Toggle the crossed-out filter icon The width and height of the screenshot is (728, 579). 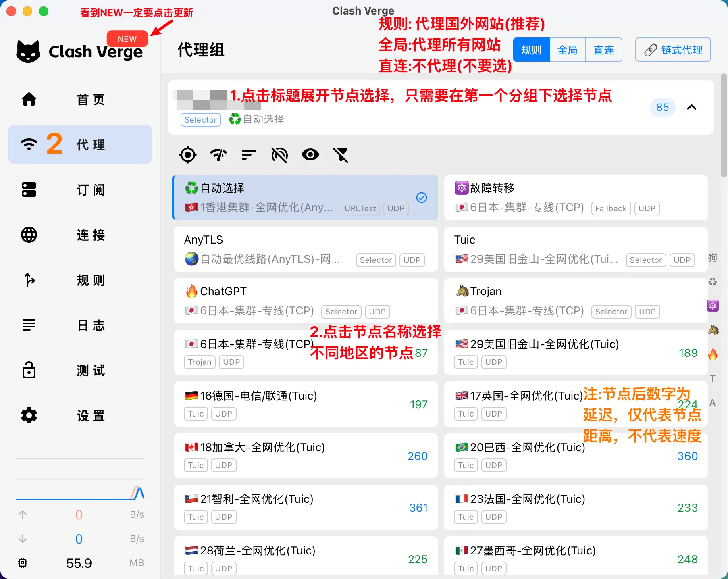(x=341, y=155)
